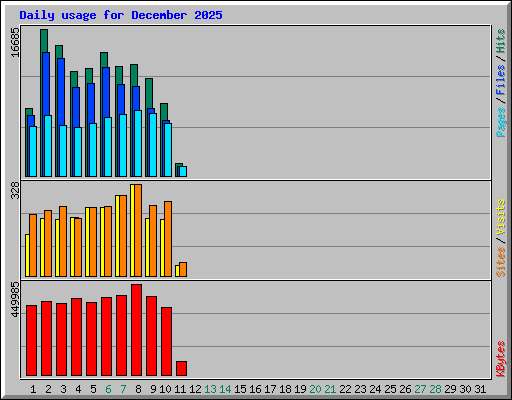Click day 3 on the x-axis
512x400 pixels.
[63, 389]
